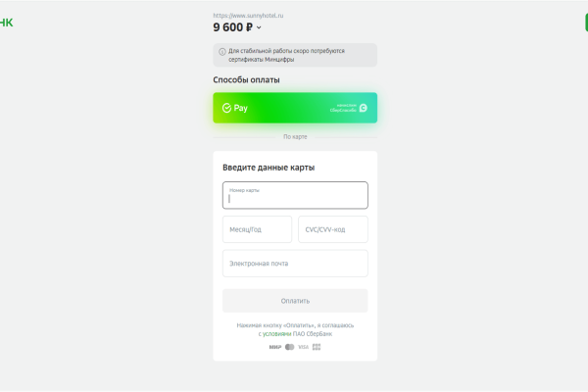
Task: Expand the 9 600 ₽ order details chevron
Action: click(259, 28)
